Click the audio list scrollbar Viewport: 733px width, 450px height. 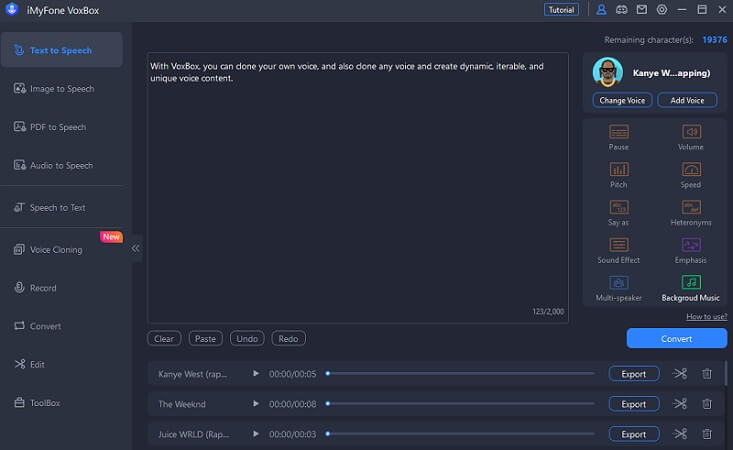click(x=726, y=373)
